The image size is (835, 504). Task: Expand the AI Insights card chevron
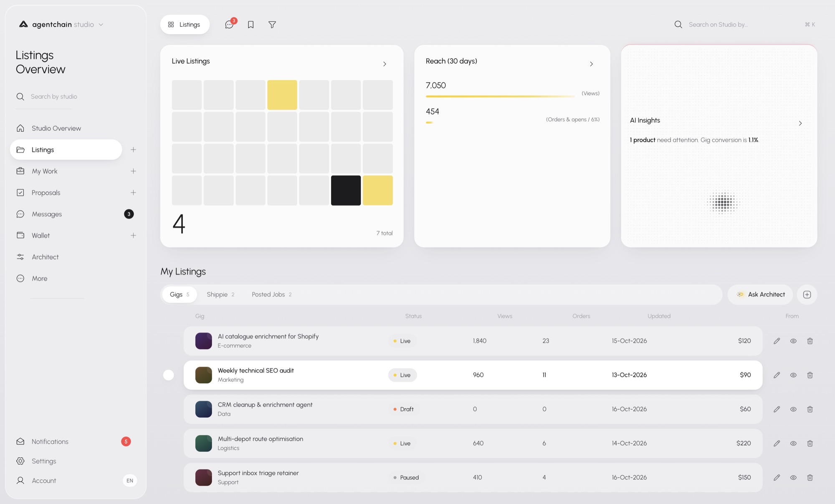click(x=800, y=123)
